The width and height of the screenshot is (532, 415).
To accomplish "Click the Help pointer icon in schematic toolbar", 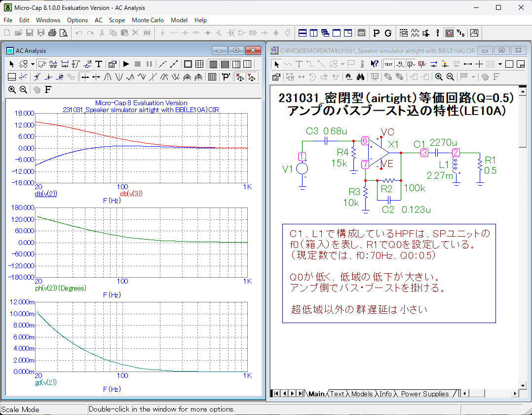I will point(375,64).
